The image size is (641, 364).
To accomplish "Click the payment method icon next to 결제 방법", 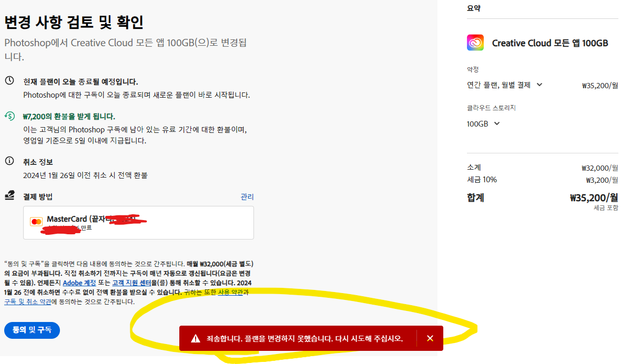I will click(11, 194).
